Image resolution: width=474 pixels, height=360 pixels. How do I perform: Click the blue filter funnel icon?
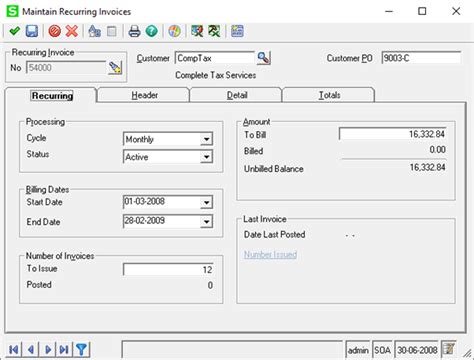coord(81,349)
